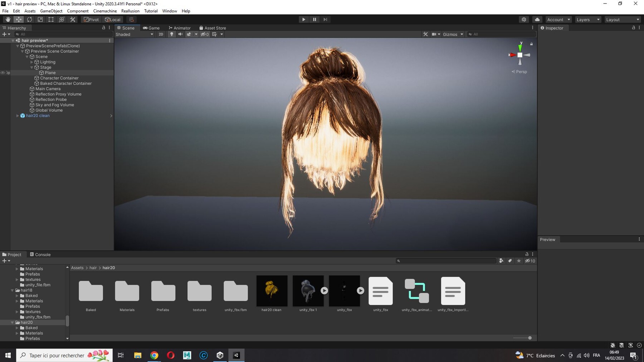Collapse the hair18 project folder
The image size is (644, 362).
coord(13,290)
